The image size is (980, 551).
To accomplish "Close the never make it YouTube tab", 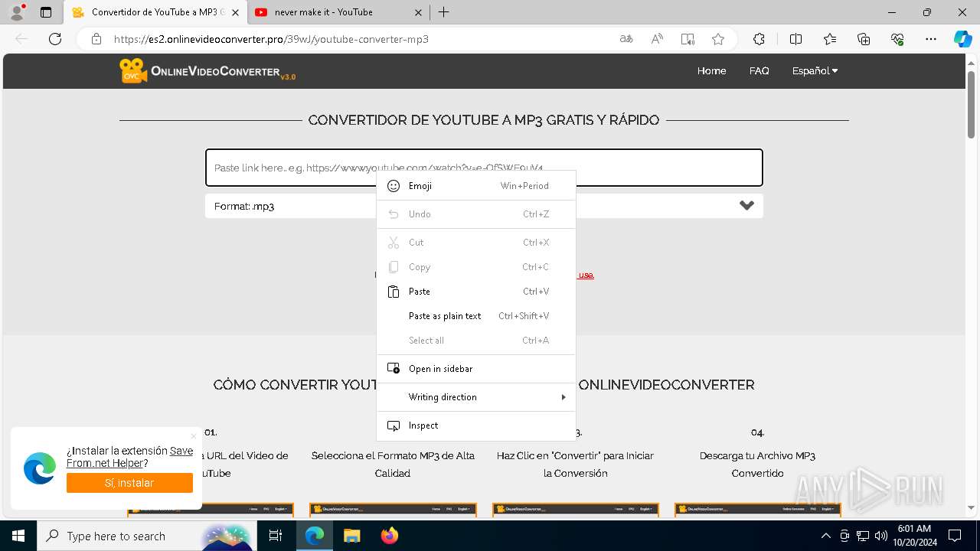I will point(417,12).
